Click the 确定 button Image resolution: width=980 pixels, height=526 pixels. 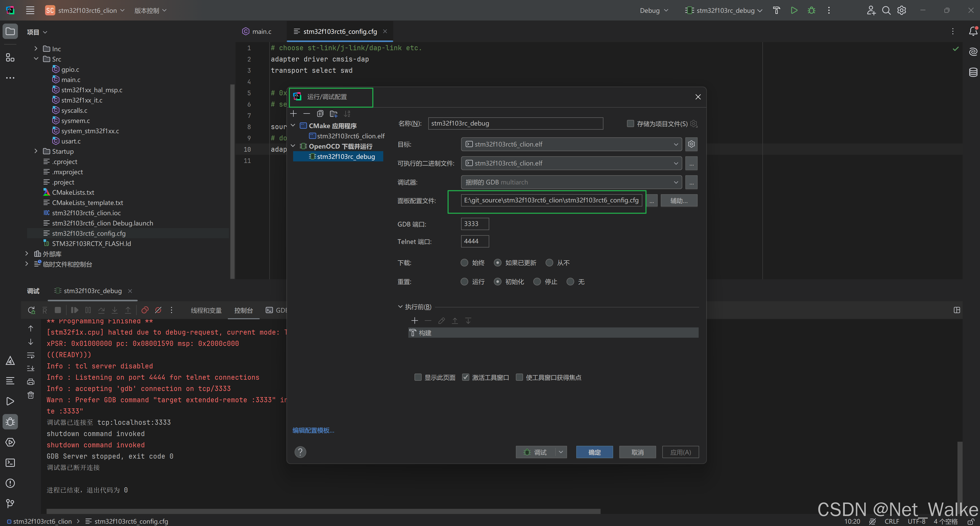click(594, 452)
